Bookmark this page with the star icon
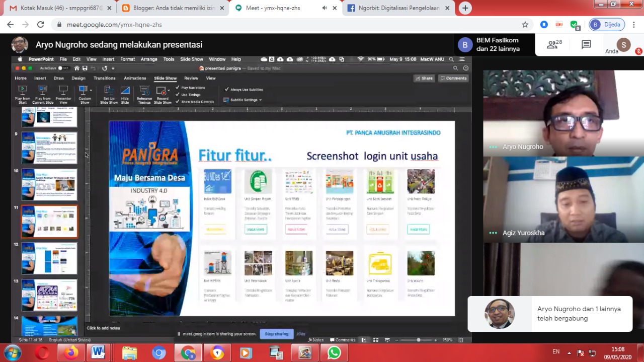 [x=525, y=24]
